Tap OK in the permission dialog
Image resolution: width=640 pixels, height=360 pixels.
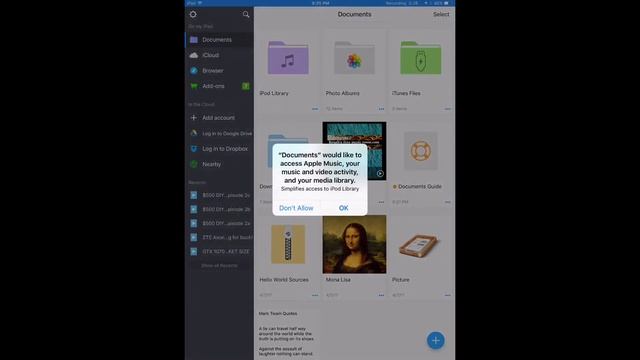tap(343, 208)
